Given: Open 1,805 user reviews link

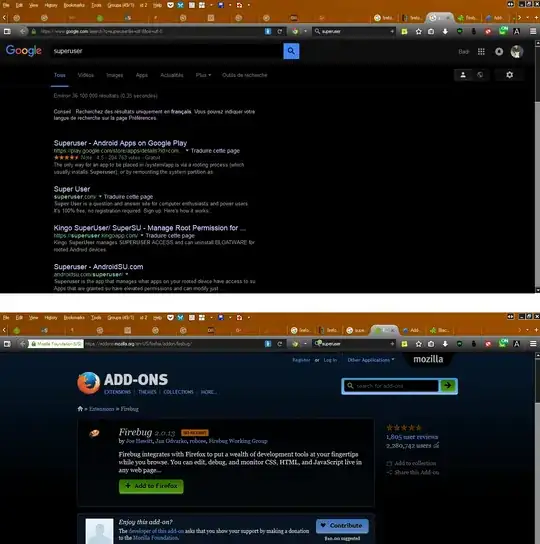Looking at the screenshot, I should 412,437.
